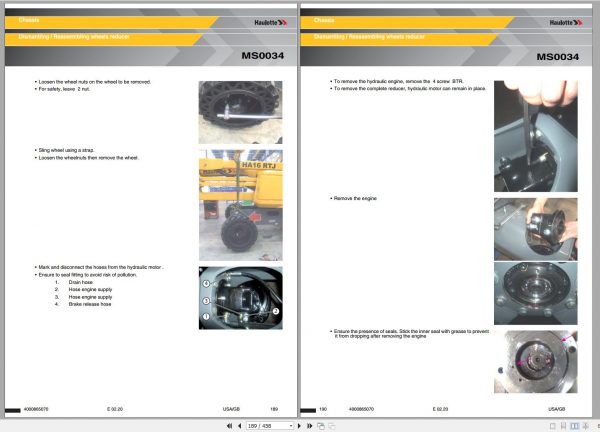
Task: Click 'Mark and disconnect the hoses' line
Action: [x=99, y=267]
